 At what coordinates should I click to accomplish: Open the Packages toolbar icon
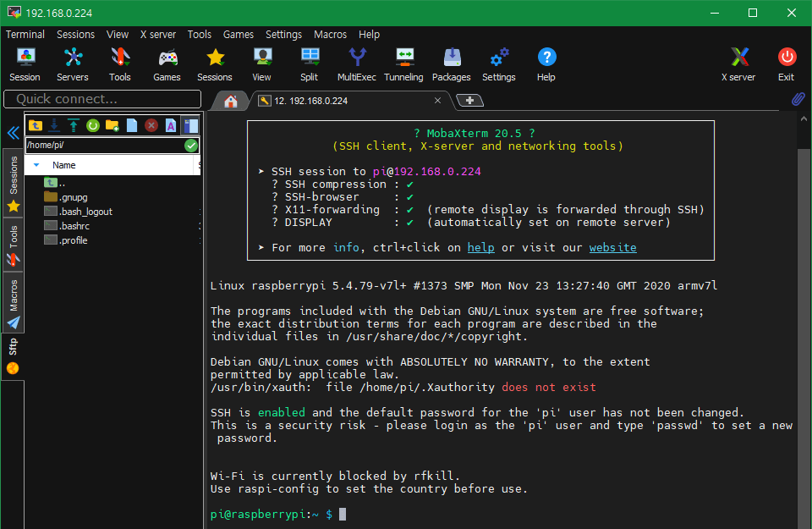coord(452,64)
